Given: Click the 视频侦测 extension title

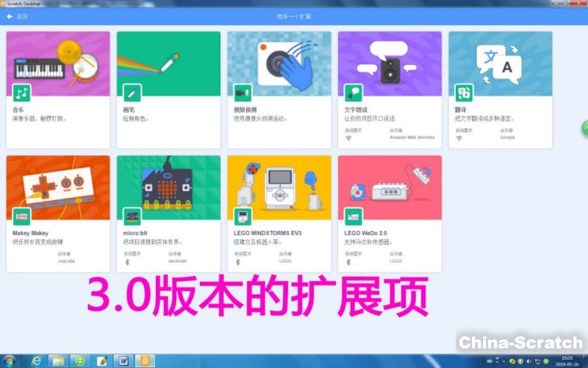Looking at the screenshot, I should pos(245,110).
